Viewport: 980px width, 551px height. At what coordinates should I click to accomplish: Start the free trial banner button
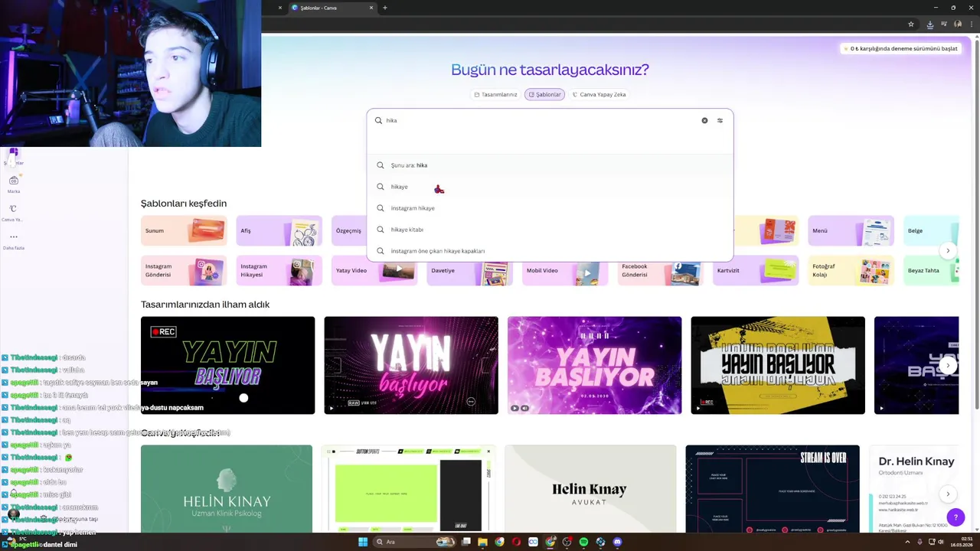click(900, 48)
